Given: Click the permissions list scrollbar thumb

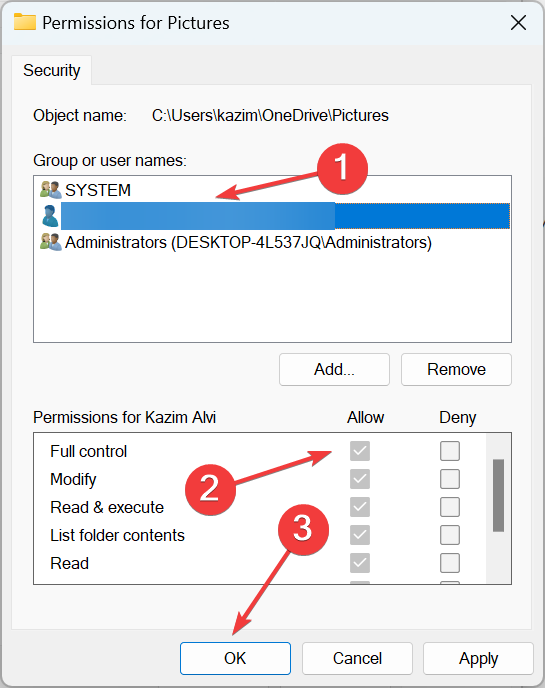Looking at the screenshot, I should pyautogui.click(x=498, y=495).
